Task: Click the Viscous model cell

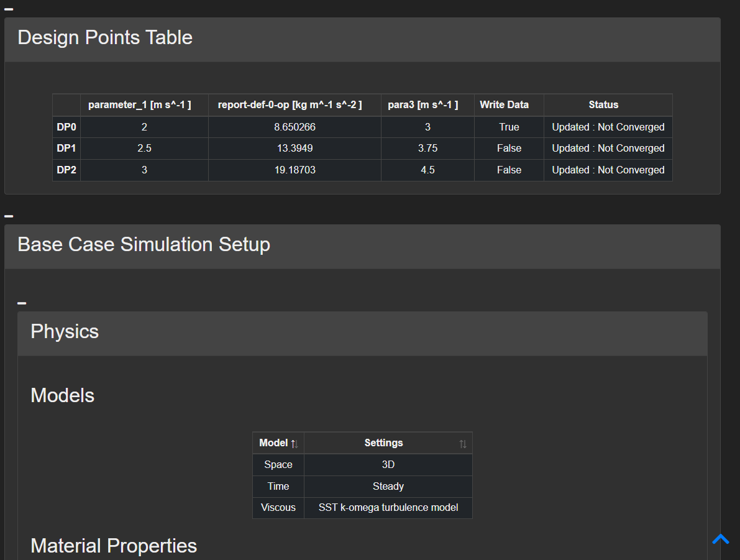Action: click(278, 508)
